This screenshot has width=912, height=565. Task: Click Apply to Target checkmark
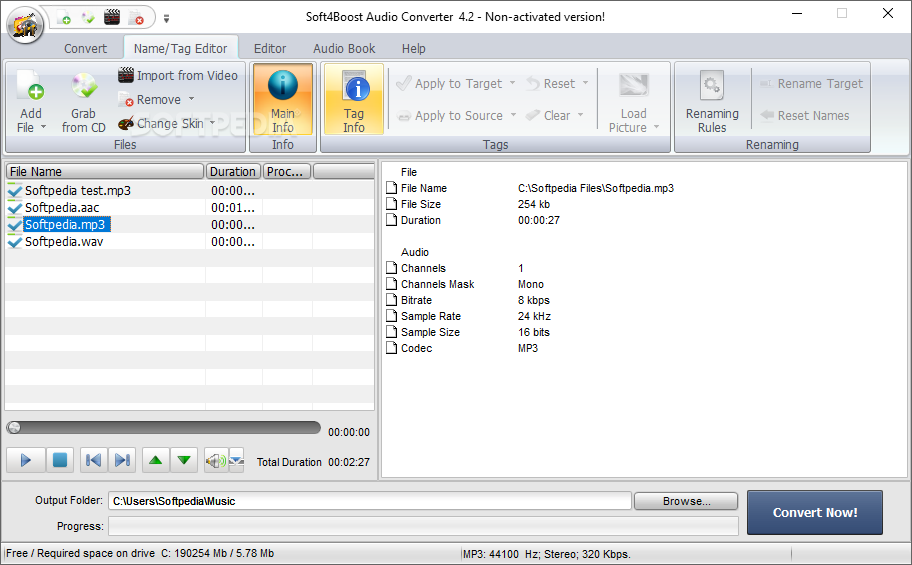coord(404,83)
